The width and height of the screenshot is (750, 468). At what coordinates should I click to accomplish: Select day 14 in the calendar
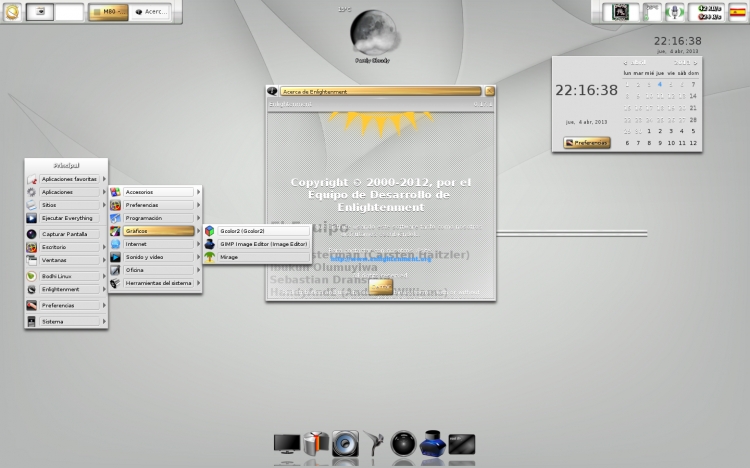693,96
